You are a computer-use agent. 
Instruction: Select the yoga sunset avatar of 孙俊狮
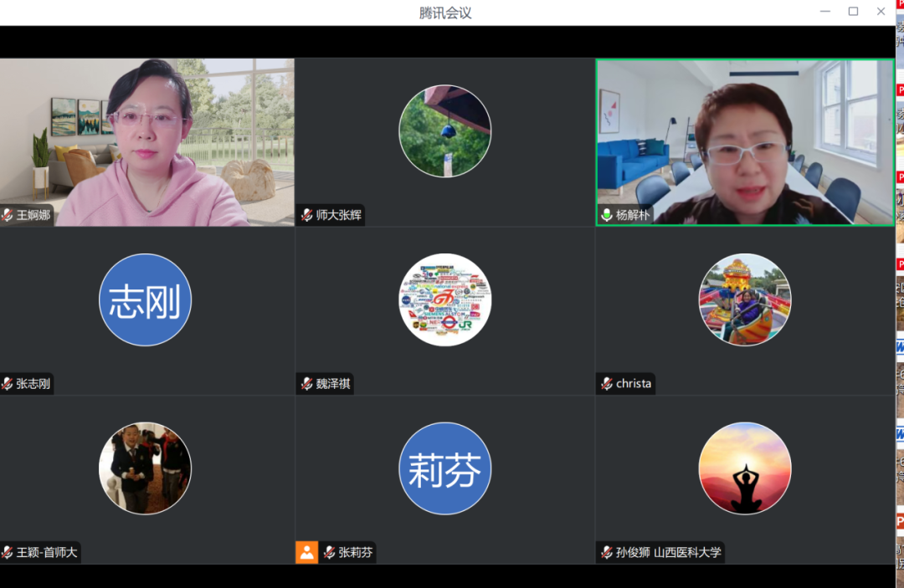pos(744,468)
